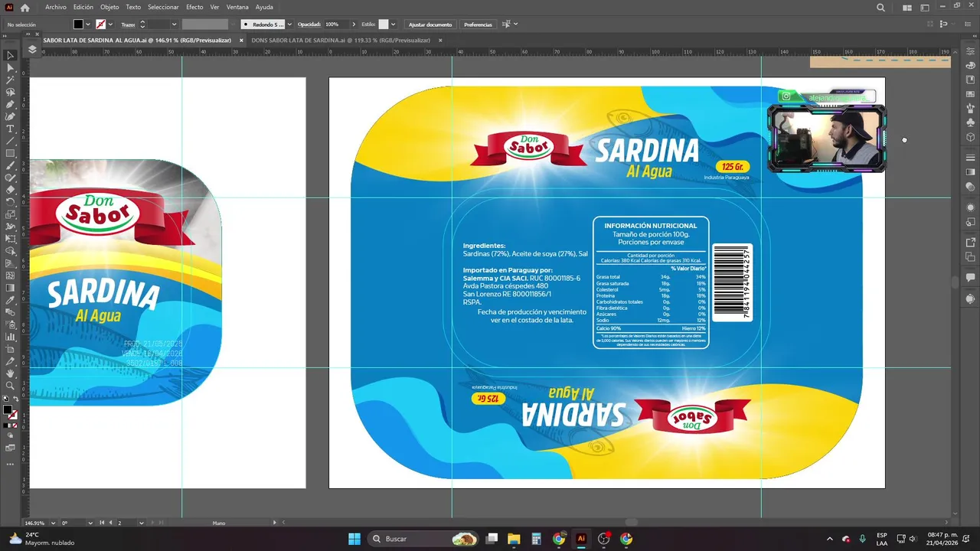Image resolution: width=980 pixels, height=551 pixels.
Task: Open fill color dropdown in control bar
Action: [x=88, y=24]
